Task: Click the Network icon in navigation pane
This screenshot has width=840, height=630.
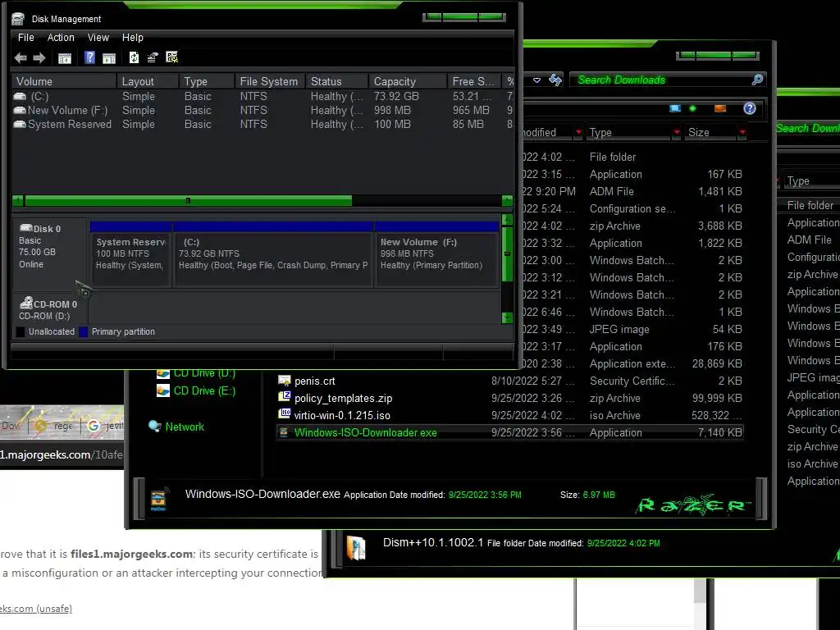Action: [x=155, y=427]
